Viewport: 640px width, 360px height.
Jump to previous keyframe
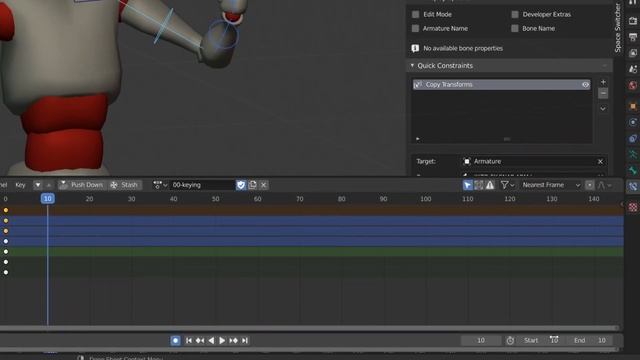[200, 340]
